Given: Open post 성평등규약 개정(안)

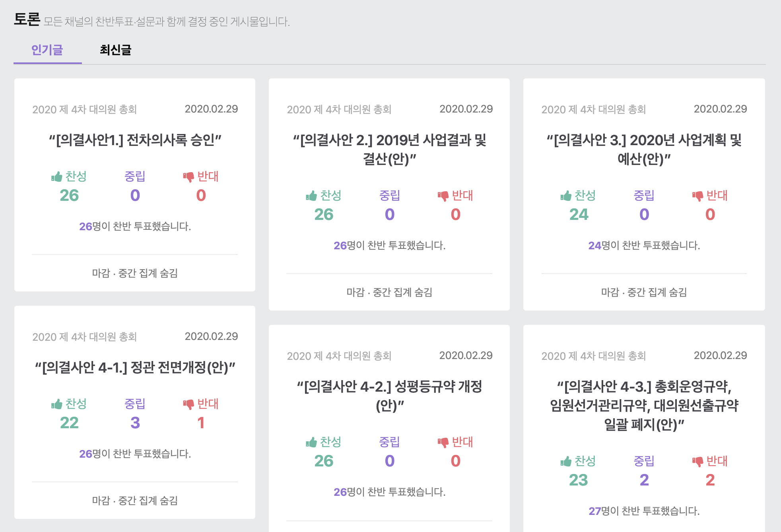Looking at the screenshot, I should (389, 396).
